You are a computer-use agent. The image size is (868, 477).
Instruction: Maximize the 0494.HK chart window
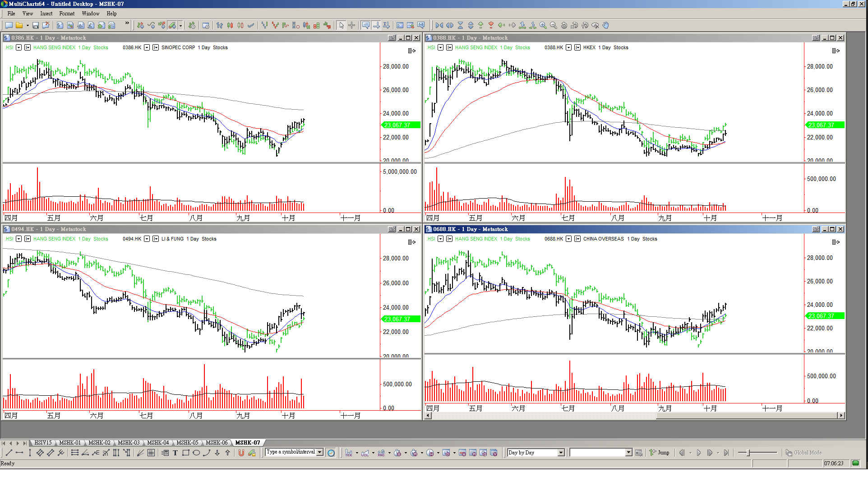(408, 229)
